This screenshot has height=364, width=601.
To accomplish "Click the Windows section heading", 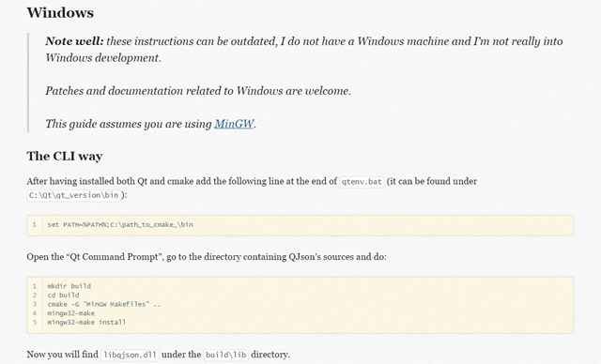I will (x=60, y=12).
